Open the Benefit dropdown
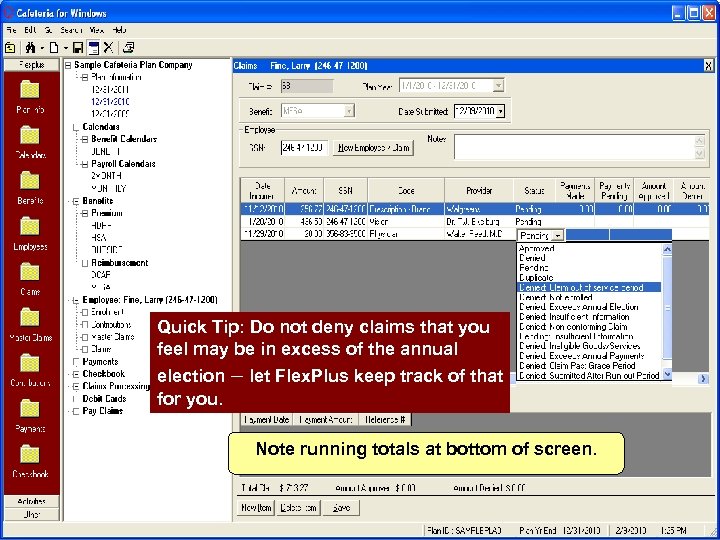Screen dimensions: 720x540 tap(349, 111)
